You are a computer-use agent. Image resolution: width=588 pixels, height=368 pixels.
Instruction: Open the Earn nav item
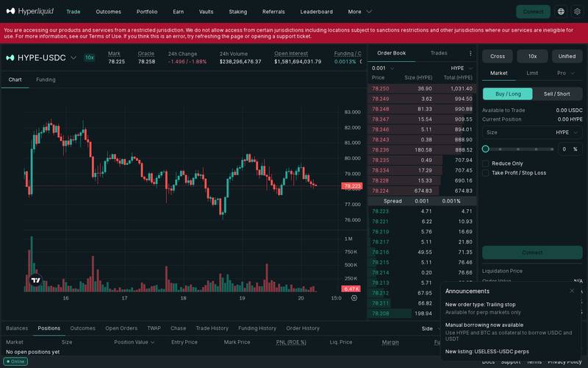[178, 12]
